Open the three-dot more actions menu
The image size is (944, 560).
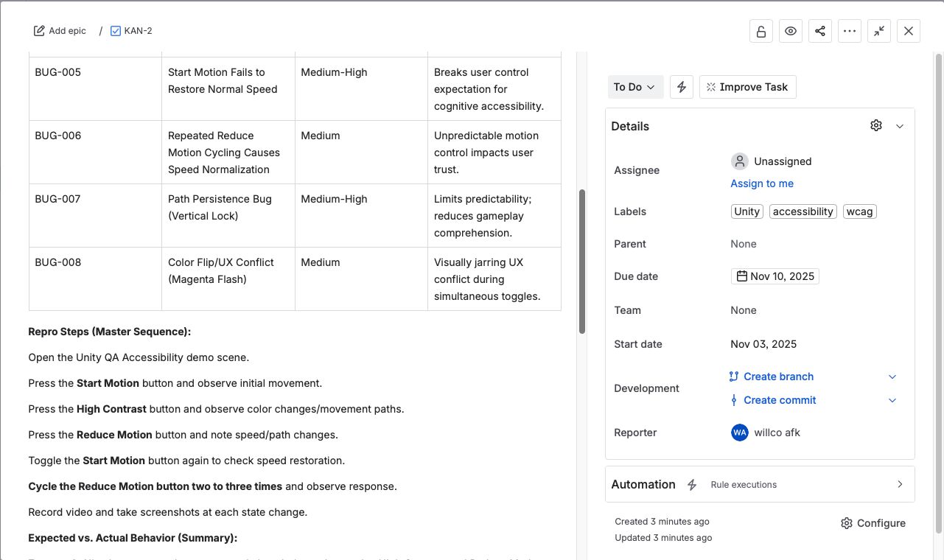[x=850, y=31]
